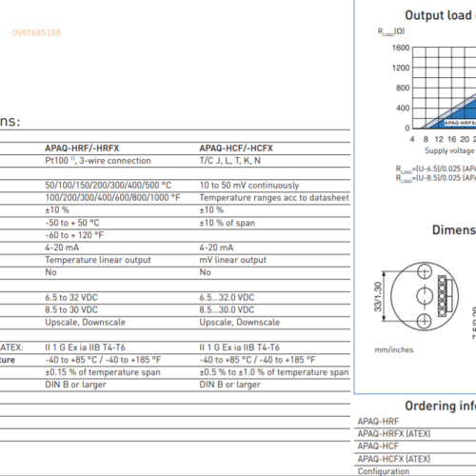Screen dimensions: 476x476
Task: Click '4-20 mA' in the APAQ-HCF column
Action: click(216, 248)
